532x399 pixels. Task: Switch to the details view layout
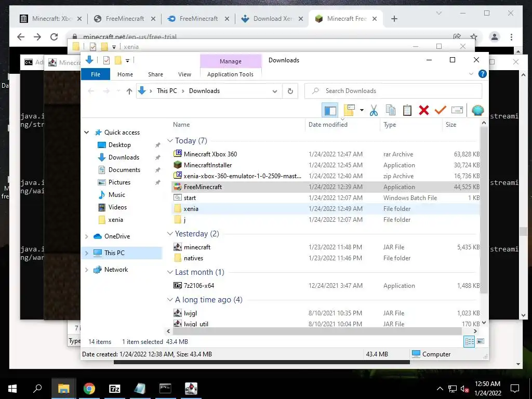pos(469,342)
